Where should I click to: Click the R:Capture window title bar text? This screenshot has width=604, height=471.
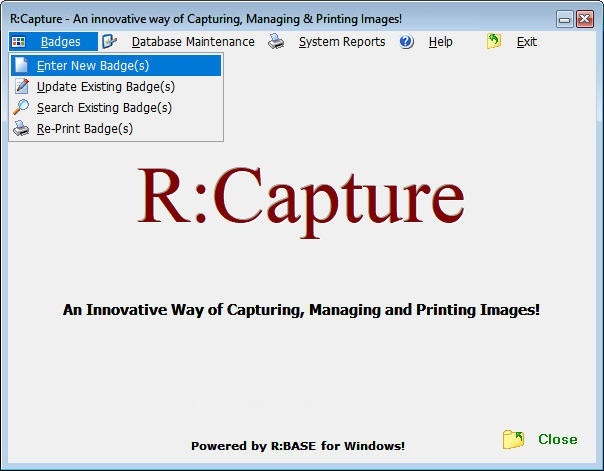pyautogui.click(x=206, y=19)
